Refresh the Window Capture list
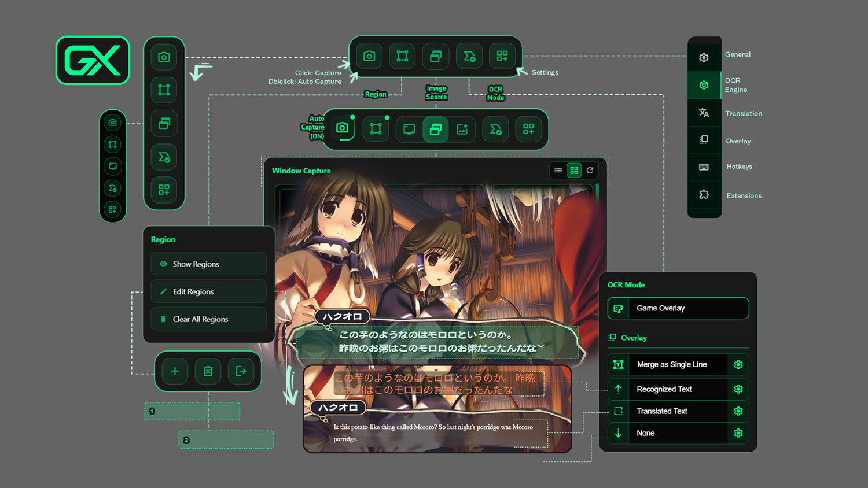868x488 pixels. (590, 171)
